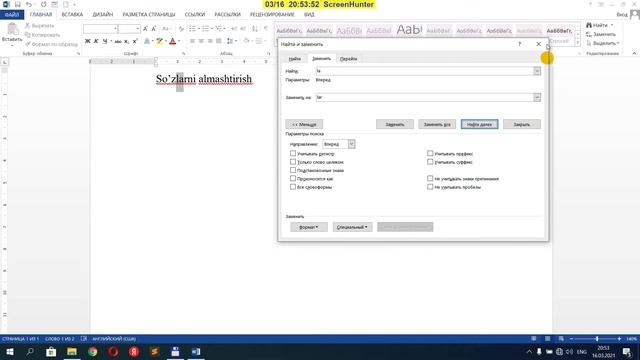640x360 pixels.
Task: Click the multilevel list icon
Action: 218,29
